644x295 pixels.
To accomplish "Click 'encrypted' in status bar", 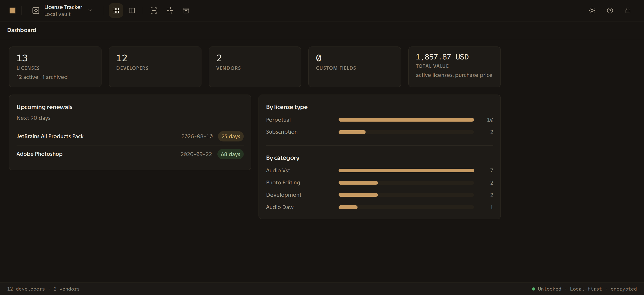I will tap(624, 289).
